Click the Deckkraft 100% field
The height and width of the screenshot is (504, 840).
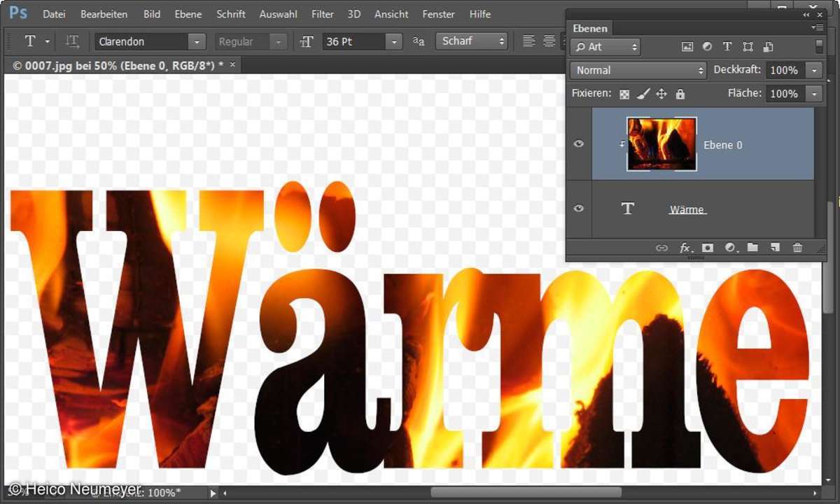[785, 70]
